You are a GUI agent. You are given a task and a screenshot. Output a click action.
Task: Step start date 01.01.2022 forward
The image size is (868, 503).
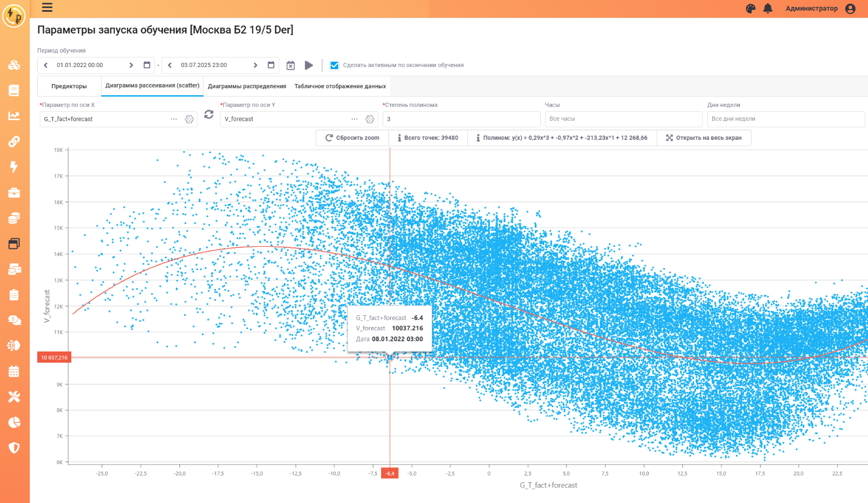pos(131,65)
